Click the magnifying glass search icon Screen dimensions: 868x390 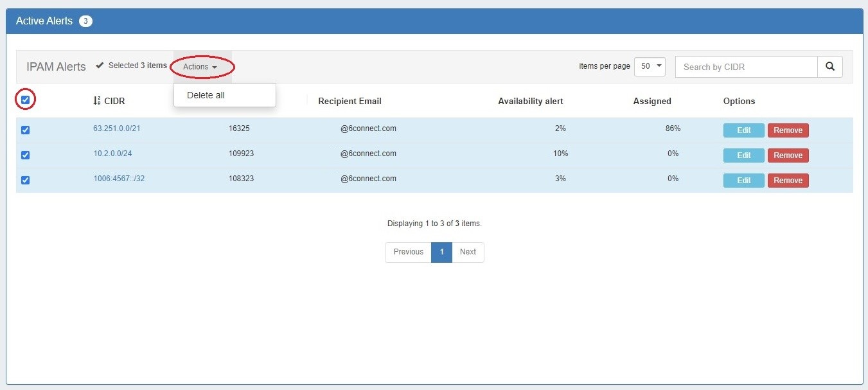coord(829,67)
